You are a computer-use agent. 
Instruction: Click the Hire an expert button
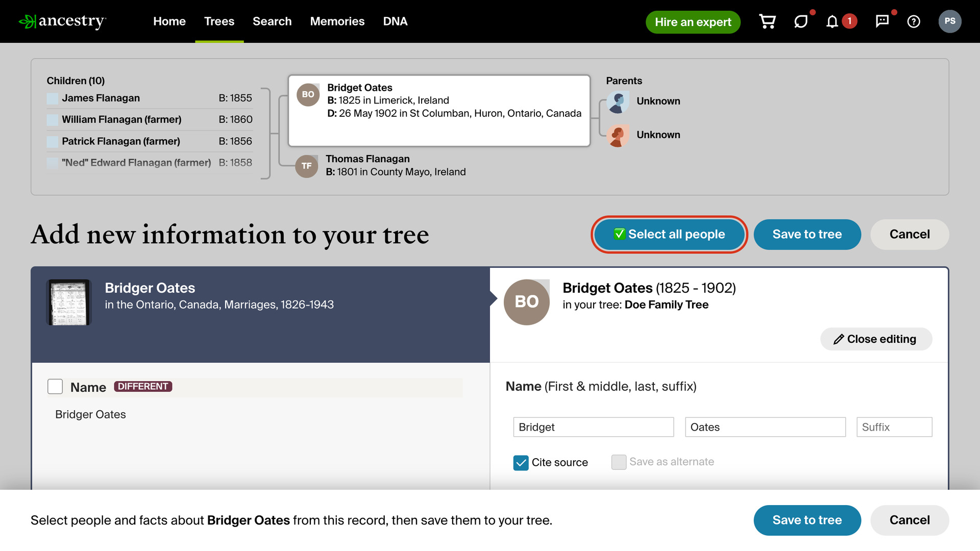coord(693,22)
